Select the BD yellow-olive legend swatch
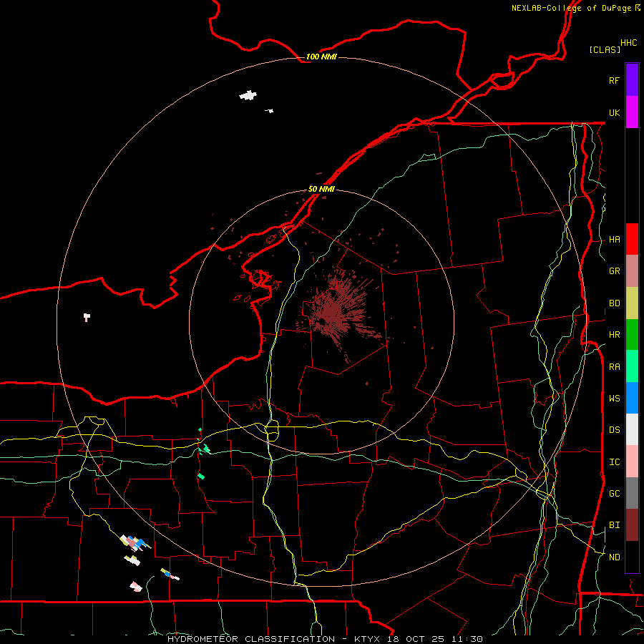The width and height of the screenshot is (644, 644). (x=632, y=303)
